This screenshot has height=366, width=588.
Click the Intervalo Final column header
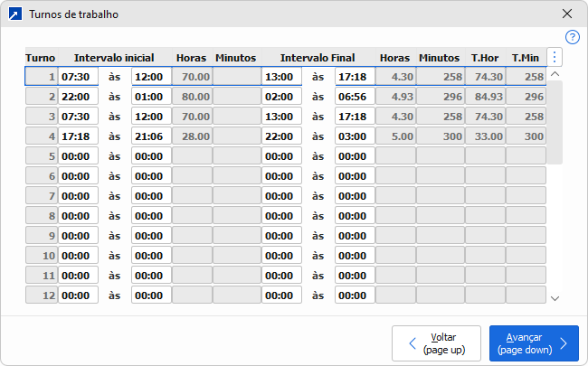318,58
